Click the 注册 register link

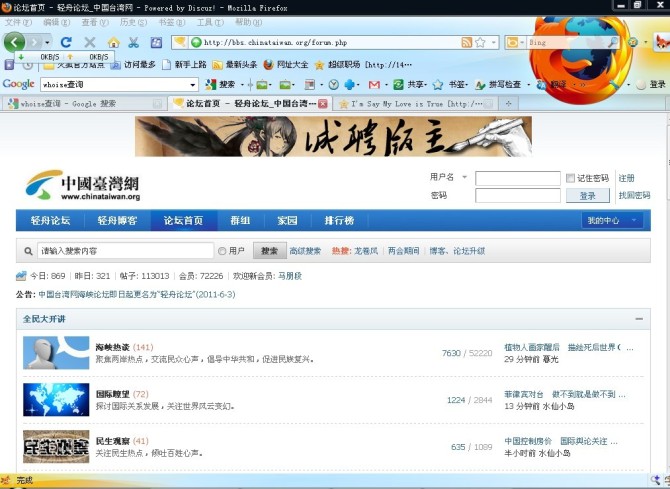[x=626, y=178]
